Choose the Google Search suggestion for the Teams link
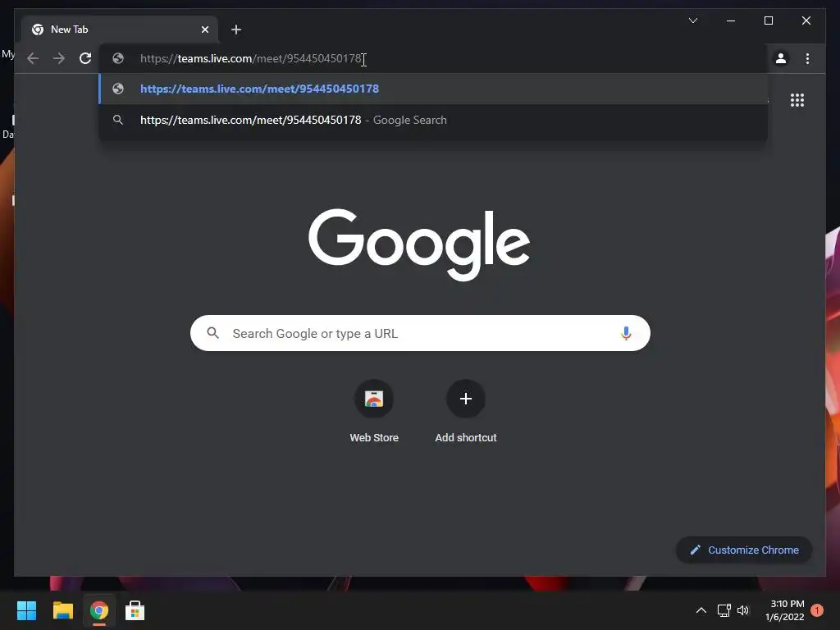The height and width of the screenshot is (630, 840). [x=433, y=120]
